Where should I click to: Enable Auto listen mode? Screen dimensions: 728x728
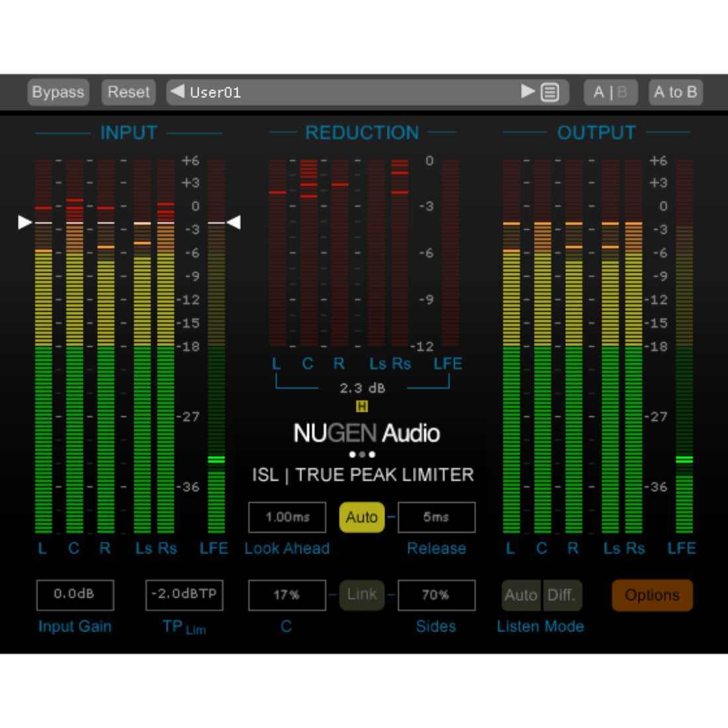[x=522, y=595]
